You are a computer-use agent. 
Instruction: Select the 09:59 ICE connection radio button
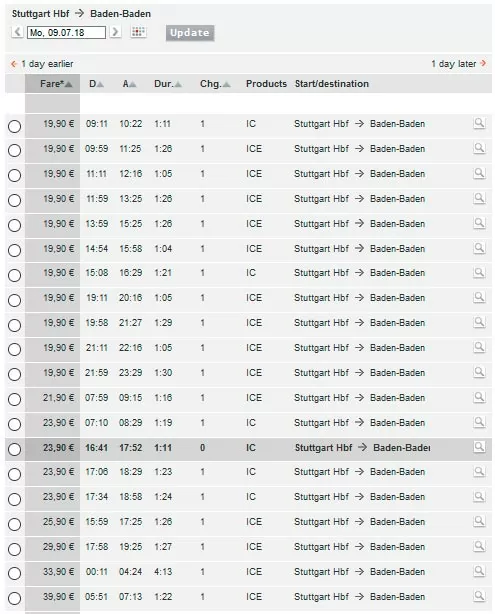coord(14,150)
